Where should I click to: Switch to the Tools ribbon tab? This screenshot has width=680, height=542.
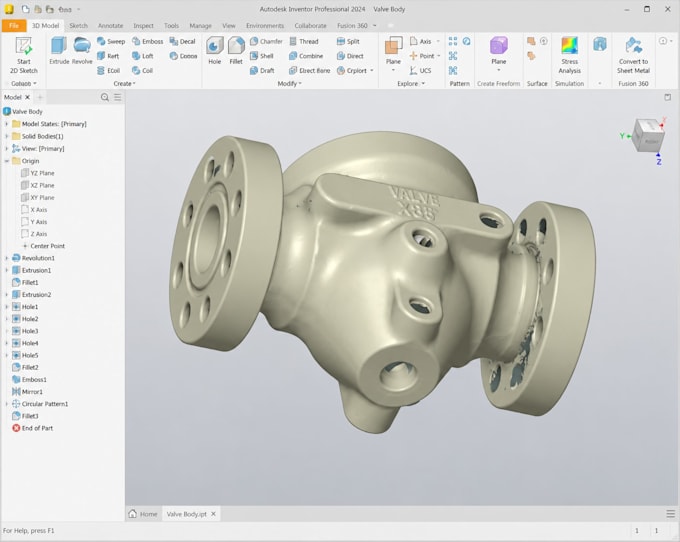click(x=171, y=26)
